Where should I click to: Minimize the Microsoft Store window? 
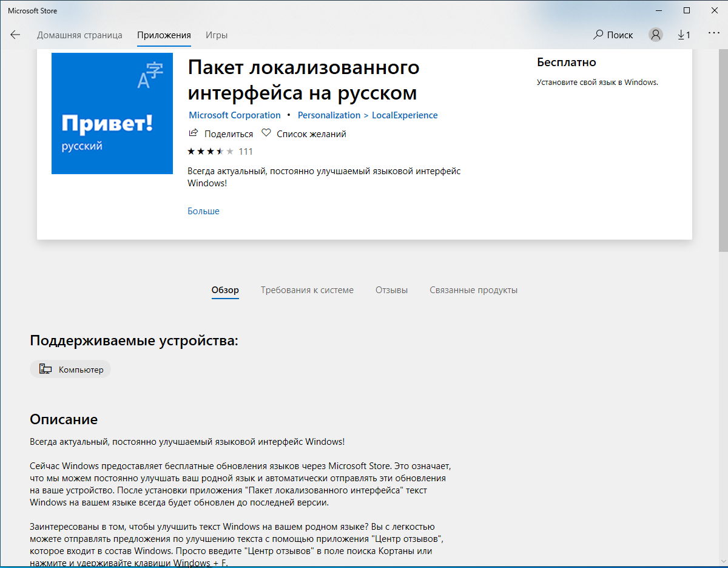pyautogui.click(x=658, y=10)
